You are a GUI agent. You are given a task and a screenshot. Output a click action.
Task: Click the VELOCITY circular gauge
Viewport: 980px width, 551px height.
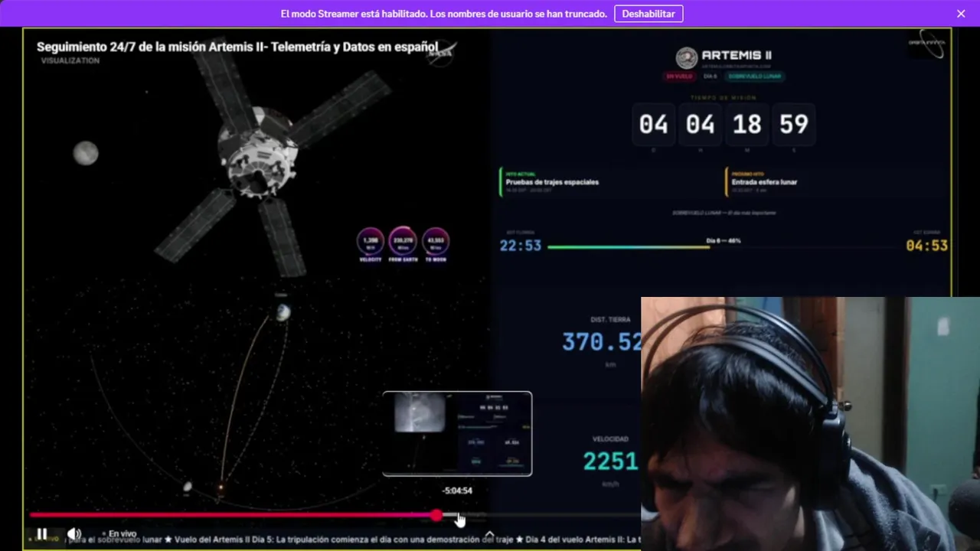(x=371, y=242)
